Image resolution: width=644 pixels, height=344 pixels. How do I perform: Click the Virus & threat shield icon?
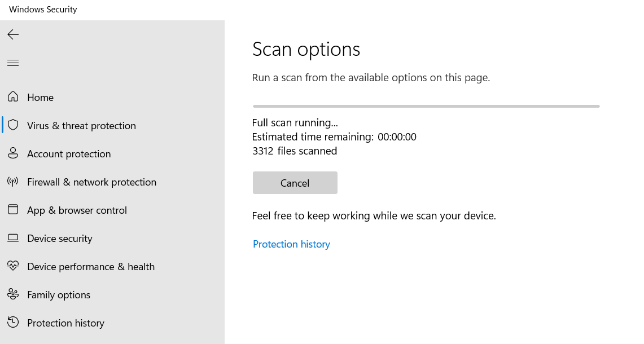click(13, 125)
